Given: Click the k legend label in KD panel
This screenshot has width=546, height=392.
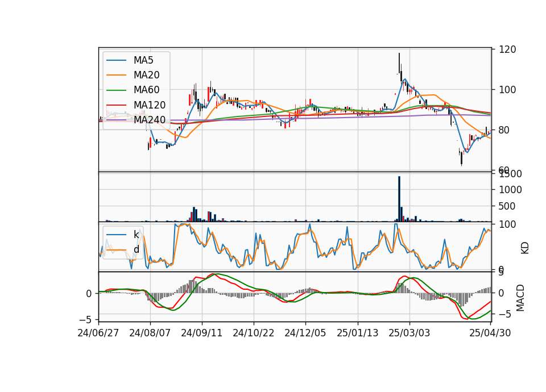Looking at the screenshot, I should click(136, 235).
